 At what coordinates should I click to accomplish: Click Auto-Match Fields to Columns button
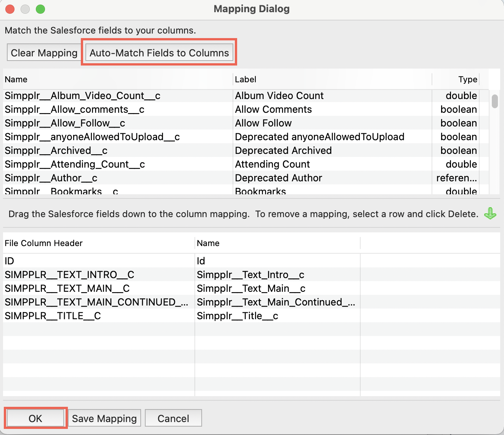(x=159, y=53)
